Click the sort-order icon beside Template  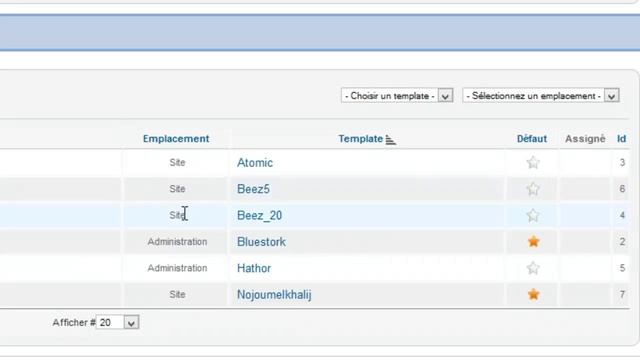[391, 140]
